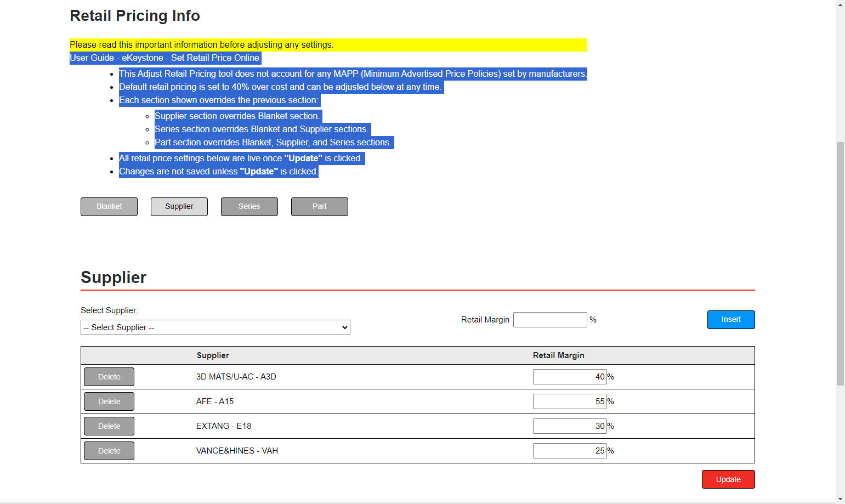Screen dimensions: 845x504
Task: Click the red Update button
Action: (728, 479)
